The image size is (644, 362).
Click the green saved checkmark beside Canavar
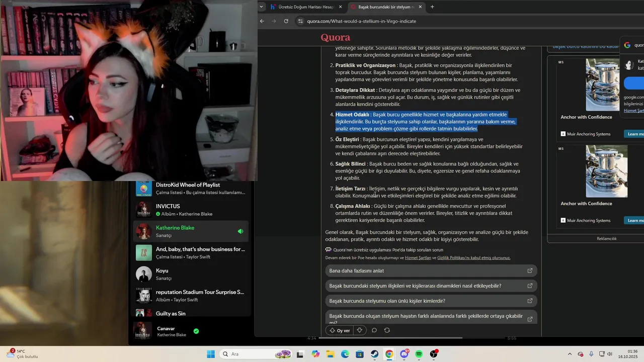coord(196,331)
